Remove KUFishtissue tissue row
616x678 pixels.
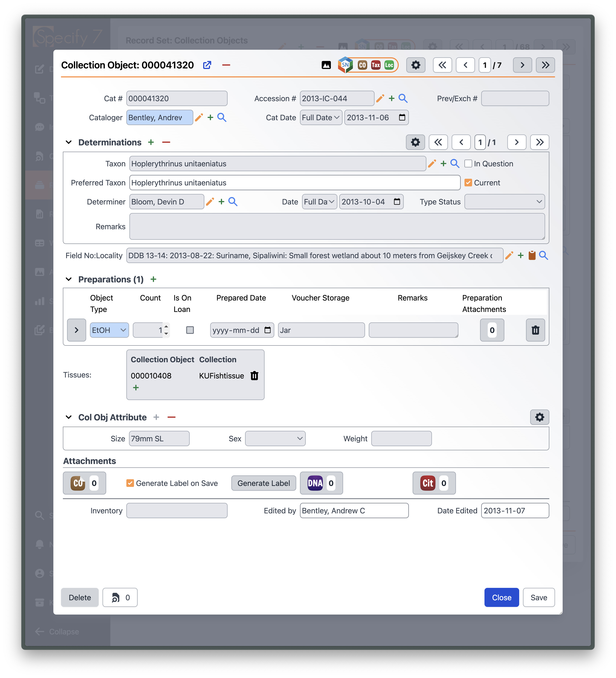(x=254, y=376)
